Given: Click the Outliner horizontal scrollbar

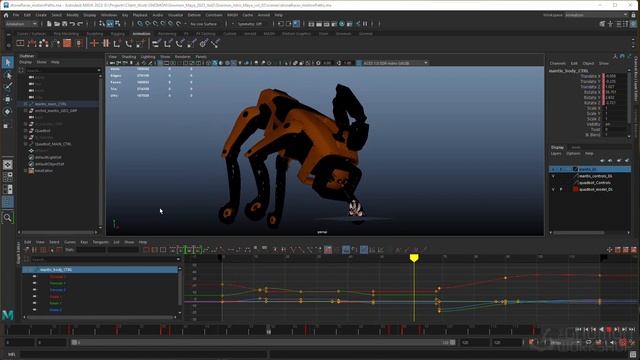Looking at the screenshot, I should 57,232.
